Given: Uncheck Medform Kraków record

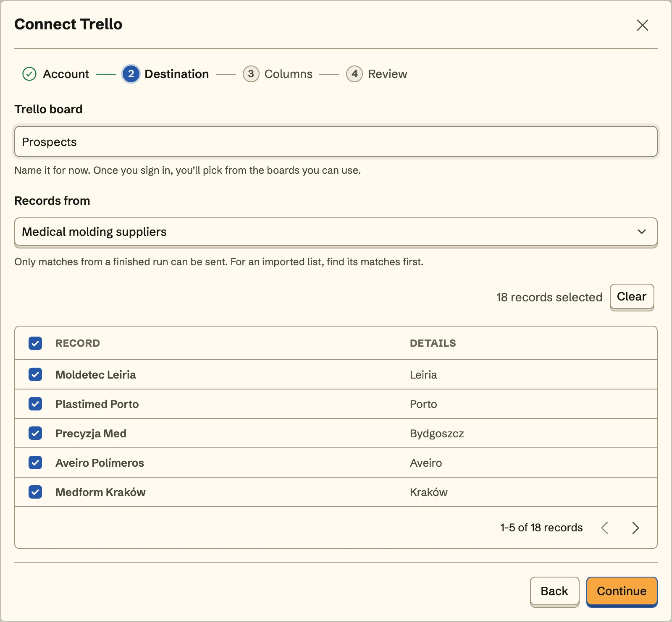Looking at the screenshot, I should (x=35, y=492).
